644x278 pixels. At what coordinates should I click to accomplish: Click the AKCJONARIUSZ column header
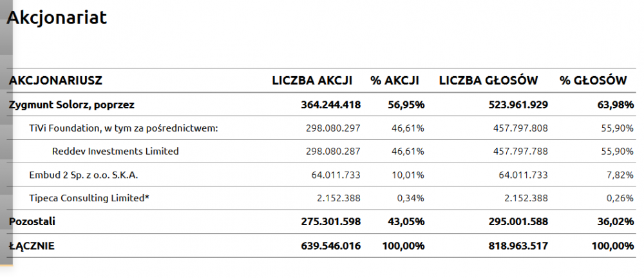55,81
